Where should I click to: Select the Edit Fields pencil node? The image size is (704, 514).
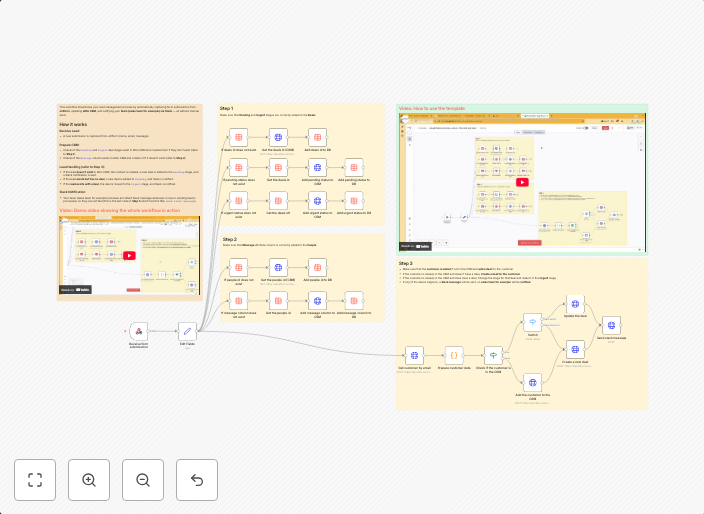pos(187,331)
